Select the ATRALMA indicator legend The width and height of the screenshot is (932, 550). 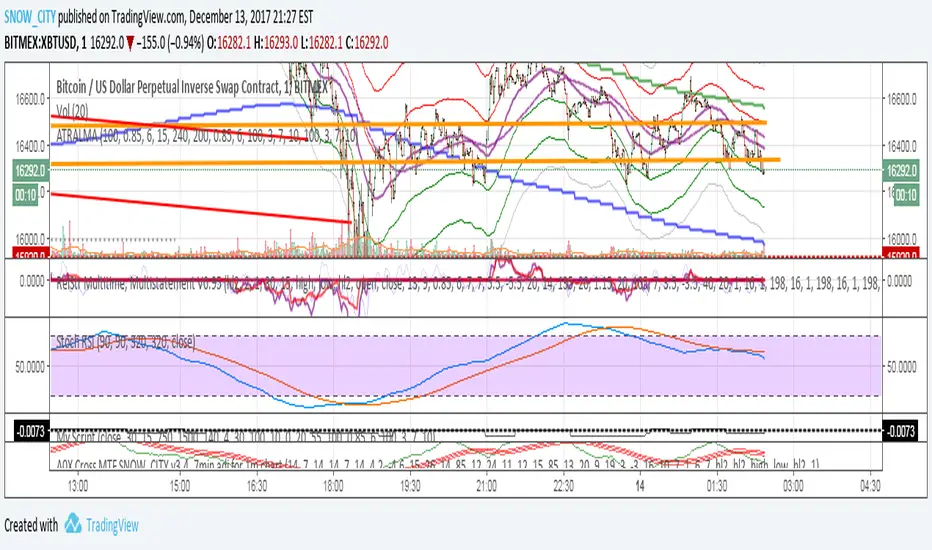pos(206,136)
